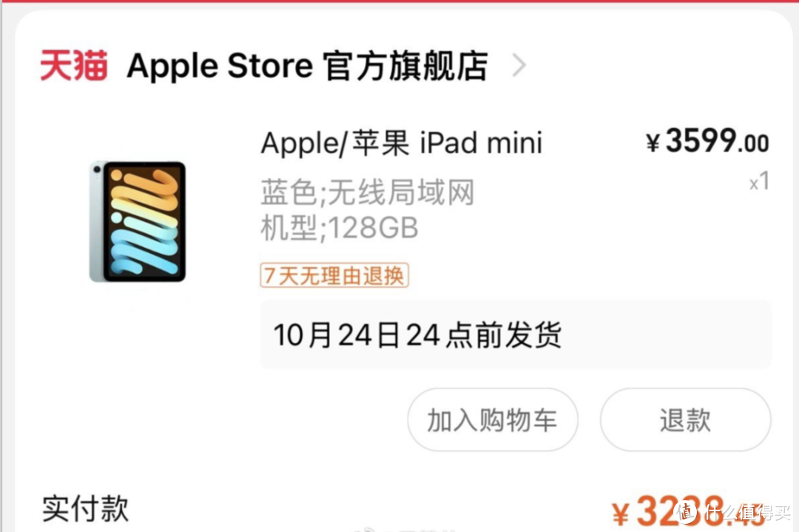Click the 加入购物车 button
The width and height of the screenshot is (799, 532).
[x=492, y=420]
